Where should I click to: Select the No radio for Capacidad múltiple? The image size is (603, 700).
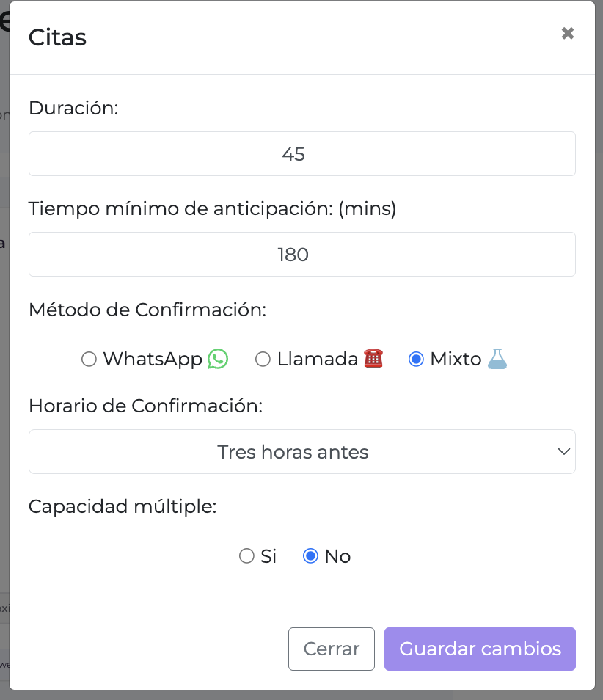point(310,556)
